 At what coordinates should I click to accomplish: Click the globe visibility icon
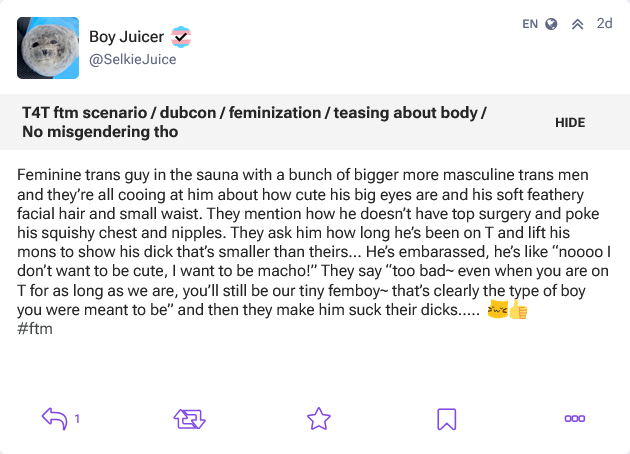point(551,24)
